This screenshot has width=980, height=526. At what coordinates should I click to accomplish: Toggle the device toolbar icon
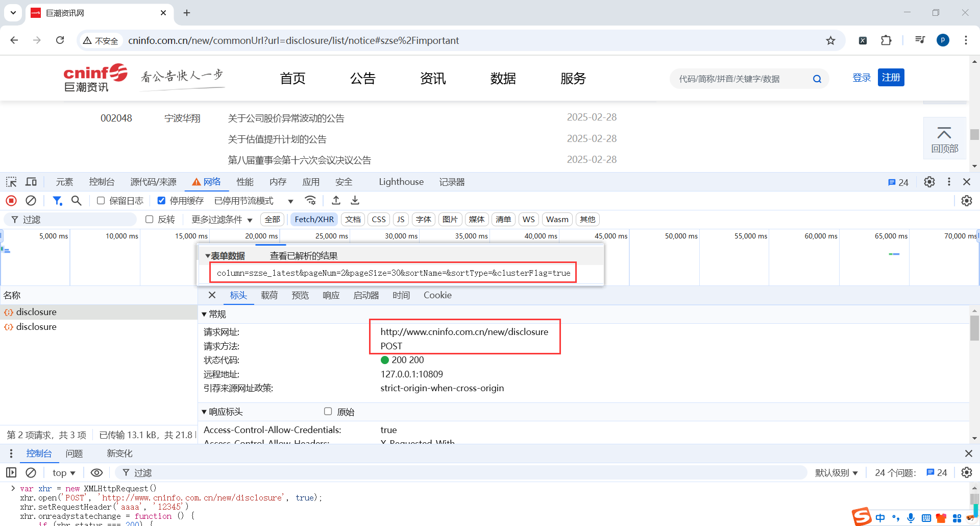pos(31,182)
